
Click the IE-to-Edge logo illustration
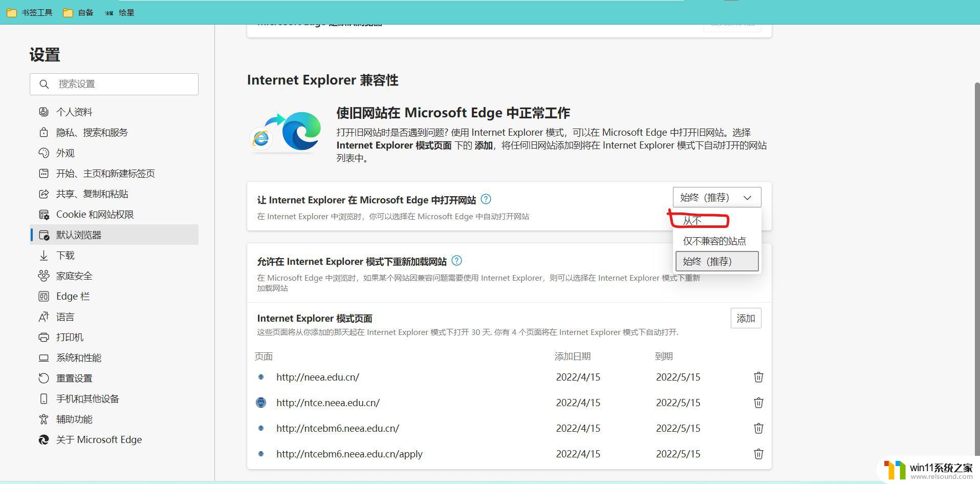(286, 132)
